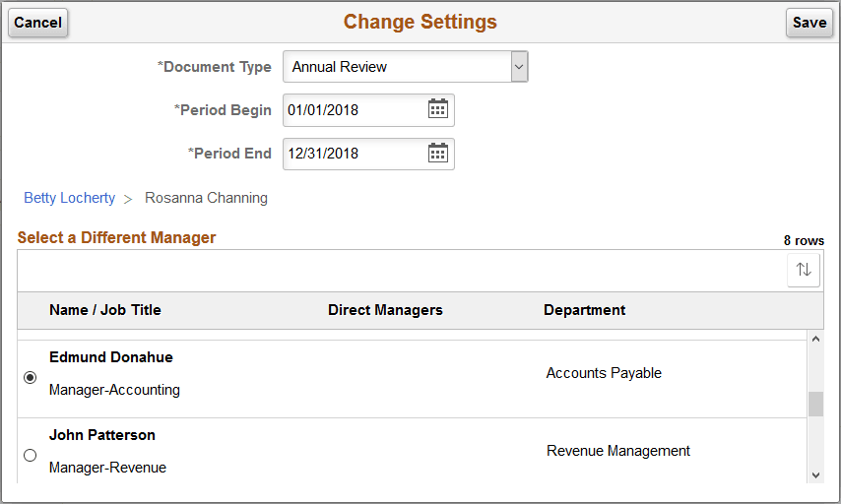
Task: Click the Direct Managers column header
Action: 385,310
